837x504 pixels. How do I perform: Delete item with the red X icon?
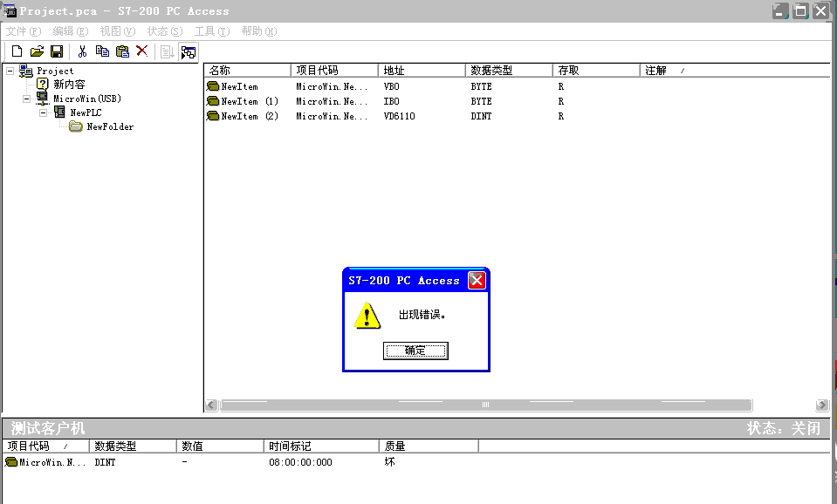coord(142,51)
